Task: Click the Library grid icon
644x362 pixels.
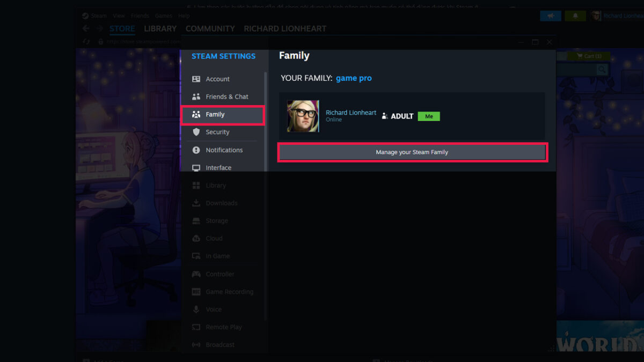Action: pos(196,186)
